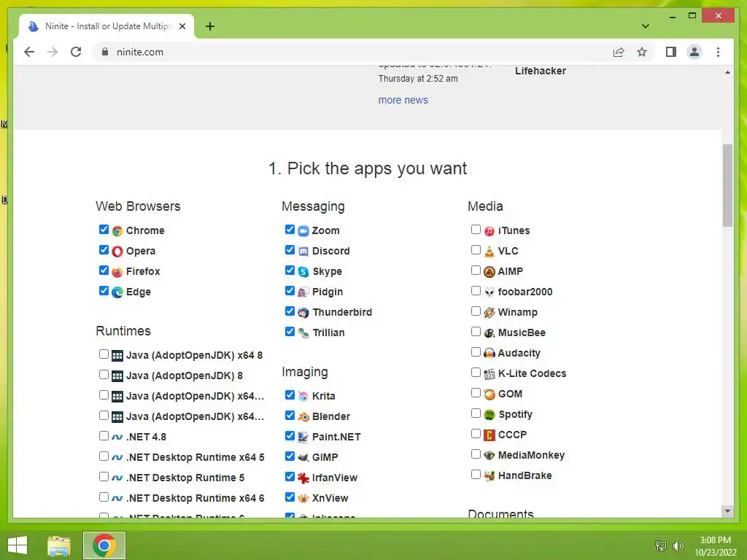Screen dimensions: 747x560
Task: Click the foobar2000 alien icon
Action: click(489, 292)
